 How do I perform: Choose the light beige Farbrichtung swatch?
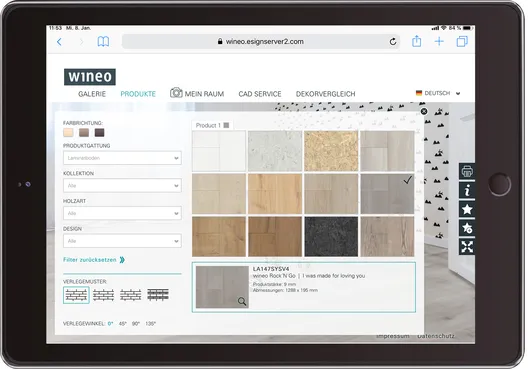pyautogui.click(x=68, y=132)
